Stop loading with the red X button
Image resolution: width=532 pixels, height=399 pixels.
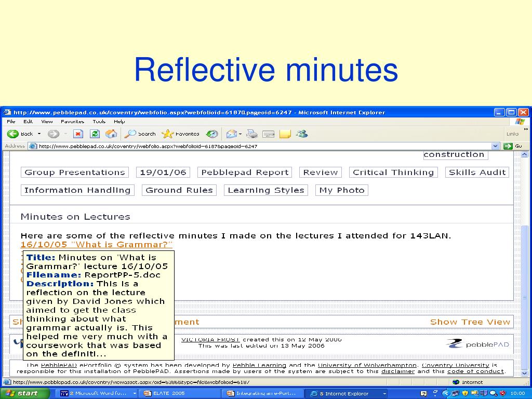tap(78, 134)
